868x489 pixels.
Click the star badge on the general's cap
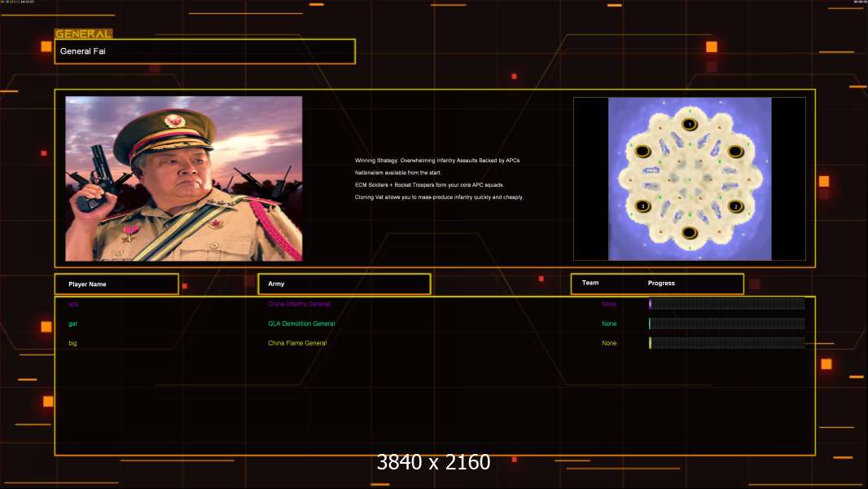tap(174, 121)
